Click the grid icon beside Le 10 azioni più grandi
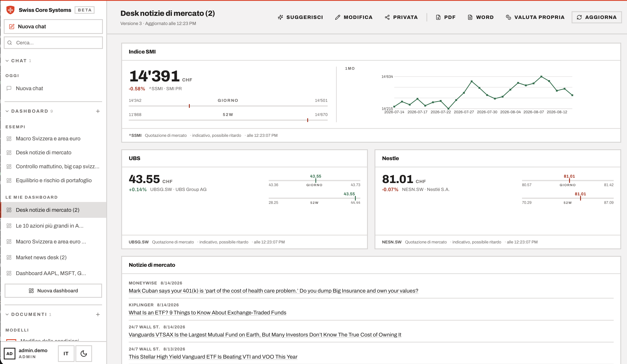The width and height of the screenshot is (627, 364). click(x=9, y=226)
